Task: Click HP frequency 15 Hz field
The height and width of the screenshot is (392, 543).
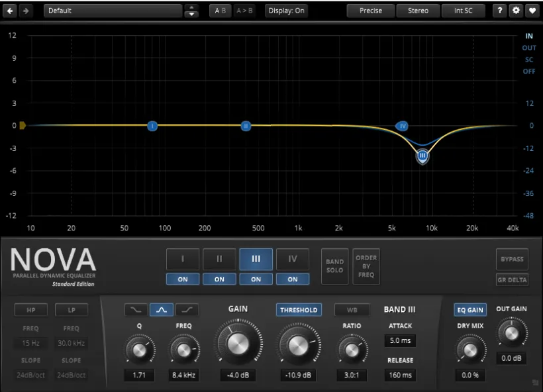Action: coord(31,343)
